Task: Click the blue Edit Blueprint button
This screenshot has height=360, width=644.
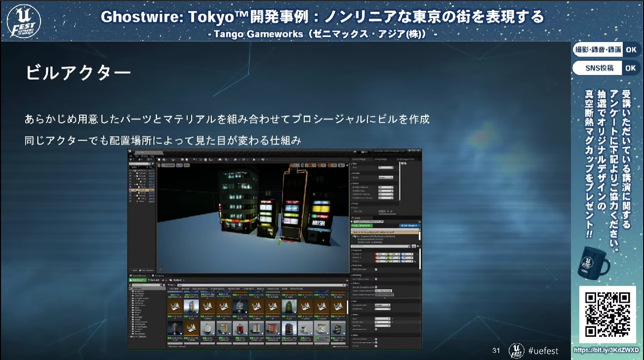Action: pos(409,225)
